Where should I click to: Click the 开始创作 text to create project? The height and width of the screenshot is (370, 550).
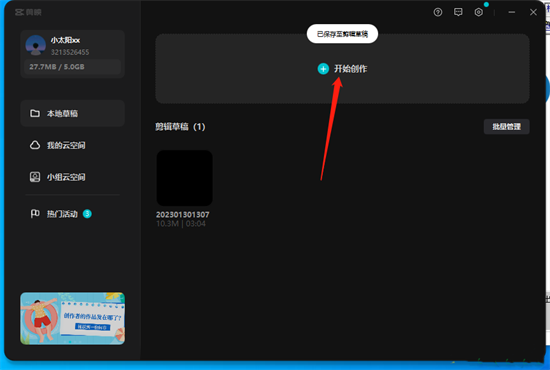point(350,69)
